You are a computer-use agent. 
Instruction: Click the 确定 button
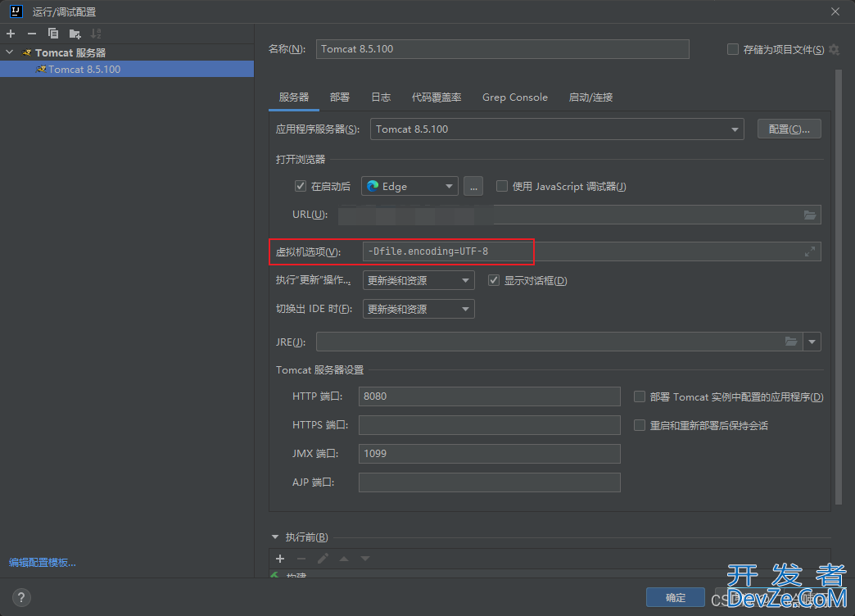click(x=676, y=597)
